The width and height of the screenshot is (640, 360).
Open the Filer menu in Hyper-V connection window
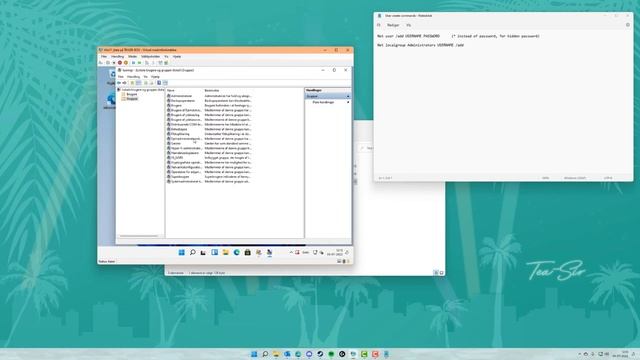104,57
